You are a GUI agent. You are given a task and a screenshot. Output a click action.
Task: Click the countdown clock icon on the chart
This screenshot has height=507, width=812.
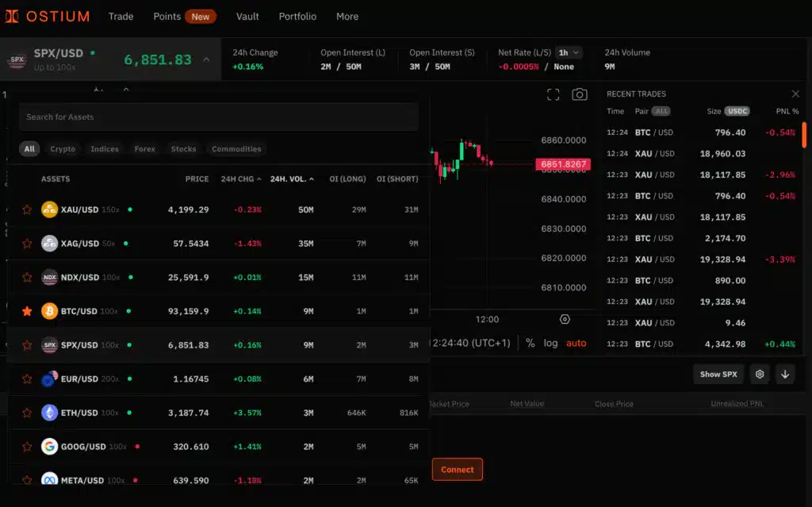coord(564,319)
